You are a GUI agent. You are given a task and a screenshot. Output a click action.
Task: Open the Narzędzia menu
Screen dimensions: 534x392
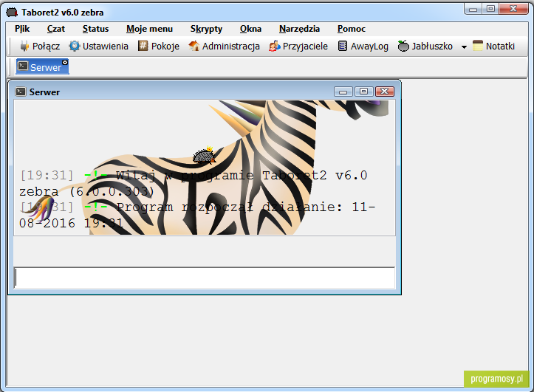(x=299, y=30)
